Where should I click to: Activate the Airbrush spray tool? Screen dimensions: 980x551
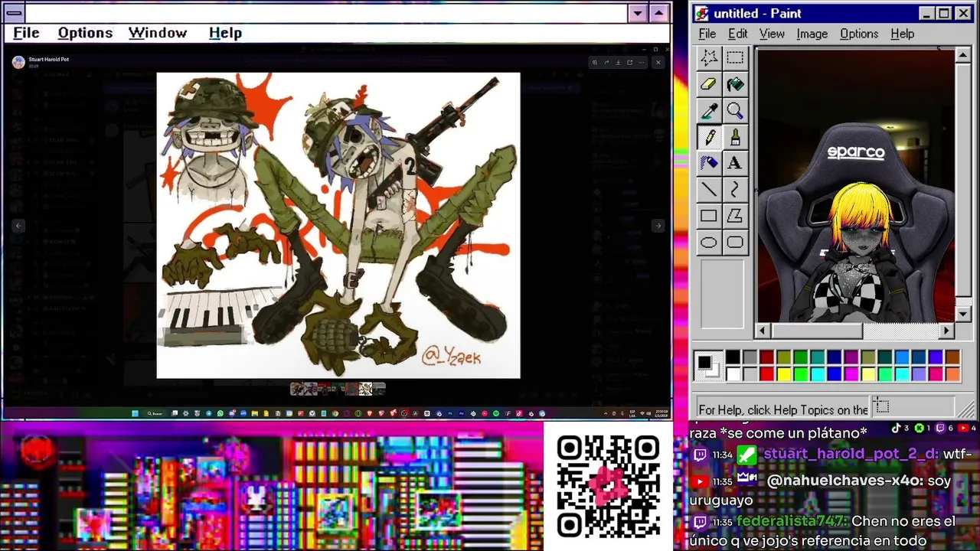tap(709, 163)
